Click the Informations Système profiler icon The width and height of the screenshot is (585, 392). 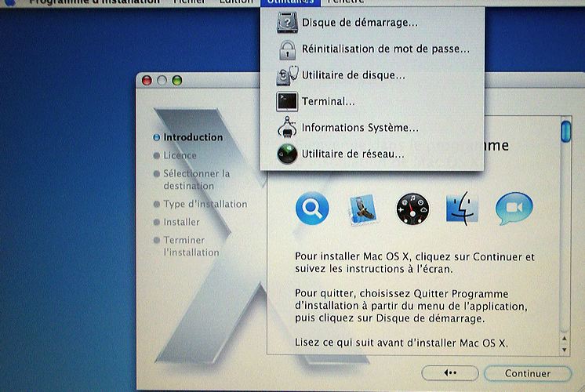pyautogui.click(x=287, y=128)
